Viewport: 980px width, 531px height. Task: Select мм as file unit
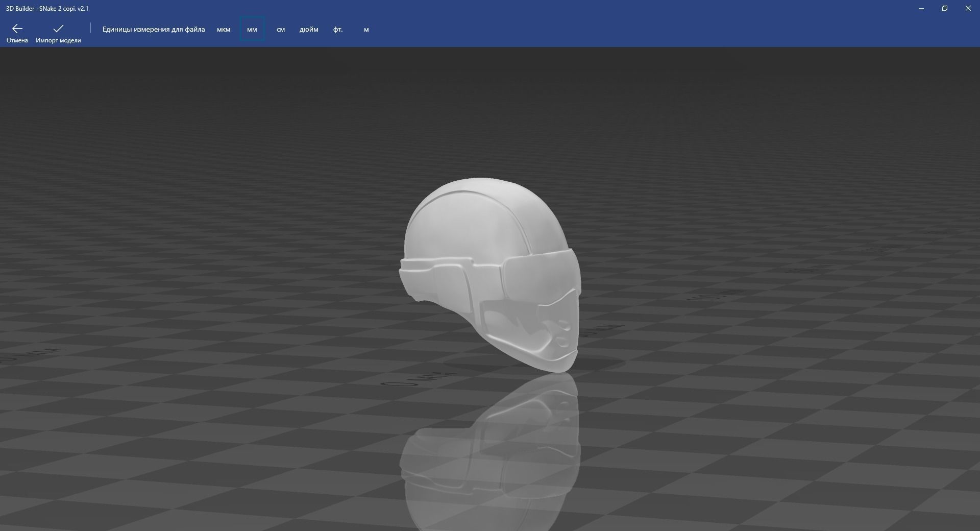pos(252,30)
